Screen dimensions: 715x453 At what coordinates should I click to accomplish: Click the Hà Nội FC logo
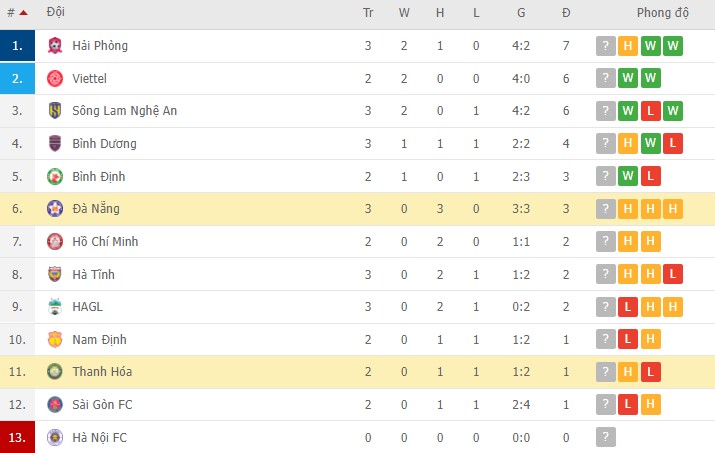(x=55, y=437)
